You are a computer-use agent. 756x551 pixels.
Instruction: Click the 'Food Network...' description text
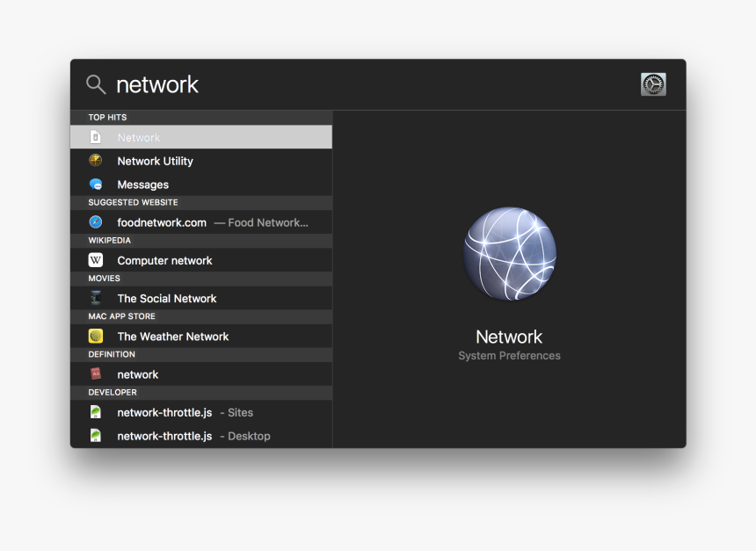pyautogui.click(x=268, y=222)
